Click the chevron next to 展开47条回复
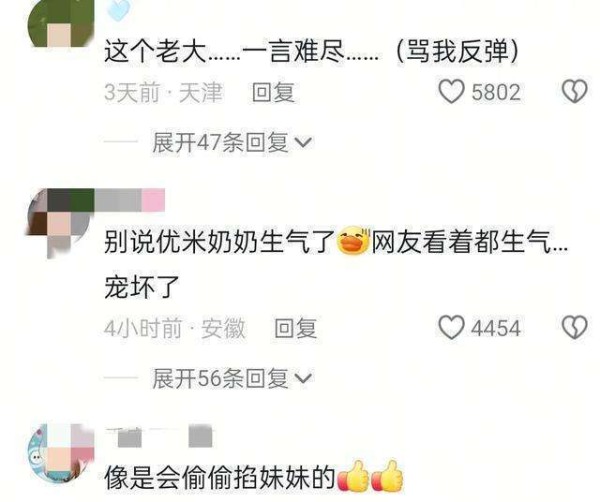Viewport: 600px width, 502px height. click(304, 143)
